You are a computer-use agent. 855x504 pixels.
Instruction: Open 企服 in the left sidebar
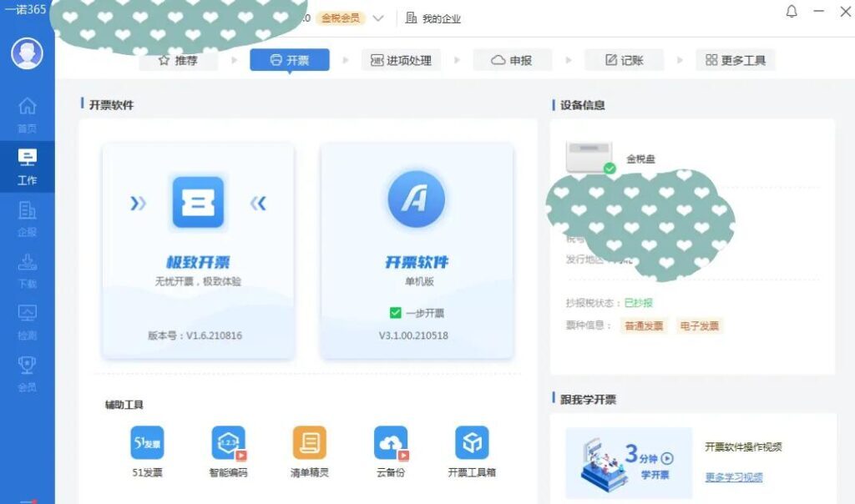(x=27, y=219)
